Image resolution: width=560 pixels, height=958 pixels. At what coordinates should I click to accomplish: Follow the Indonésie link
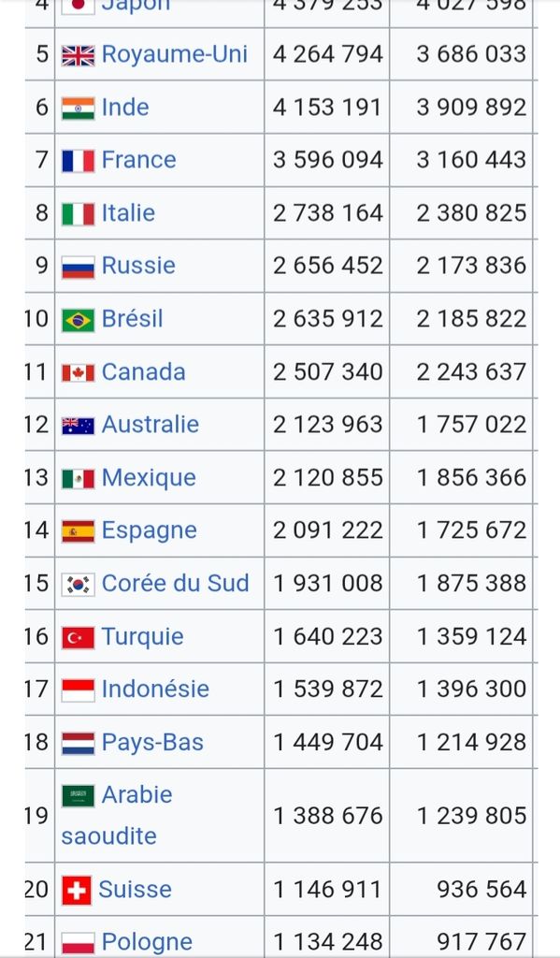155,689
